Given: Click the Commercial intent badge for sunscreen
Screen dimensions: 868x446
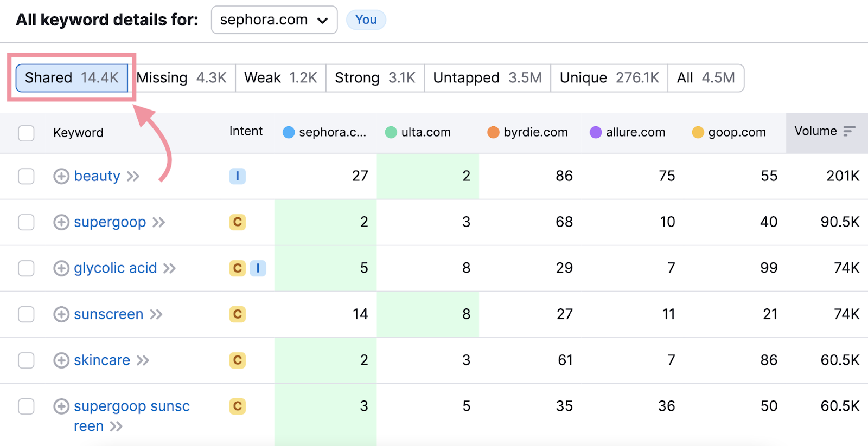Looking at the screenshot, I should pyautogui.click(x=237, y=314).
